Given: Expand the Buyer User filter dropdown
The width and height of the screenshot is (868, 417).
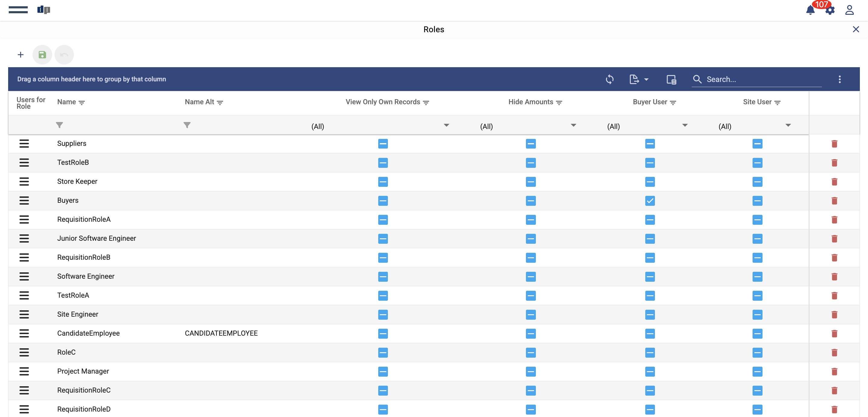Looking at the screenshot, I should tap(684, 125).
